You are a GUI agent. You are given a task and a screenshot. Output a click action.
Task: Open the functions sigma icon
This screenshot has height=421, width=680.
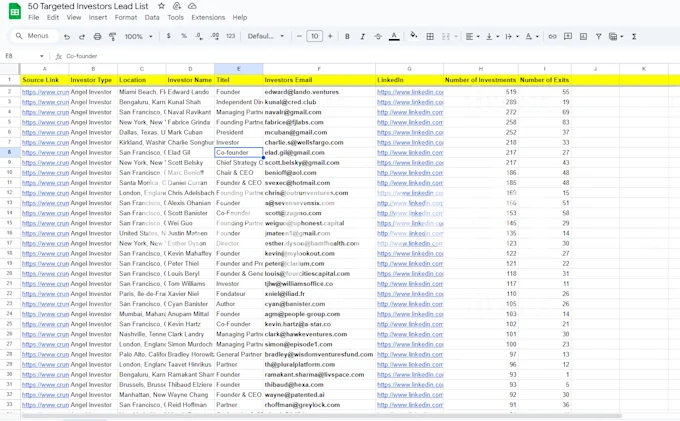pos(634,37)
